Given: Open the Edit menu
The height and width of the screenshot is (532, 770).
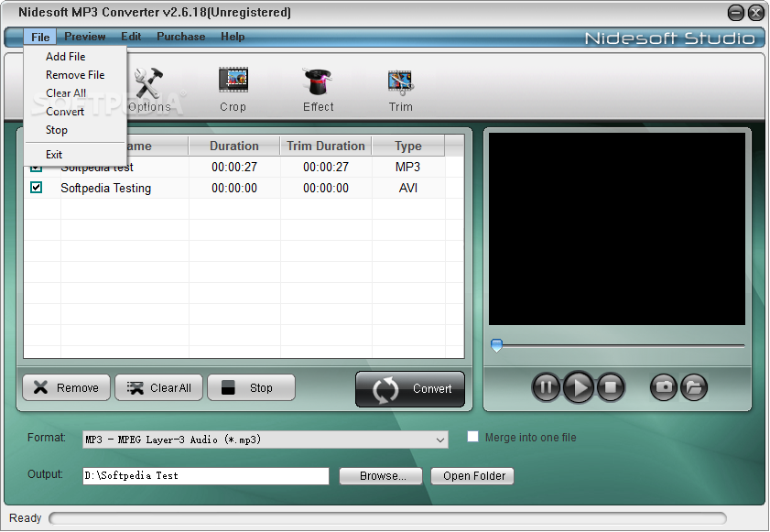Looking at the screenshot, I should click(x=131, y=37).
